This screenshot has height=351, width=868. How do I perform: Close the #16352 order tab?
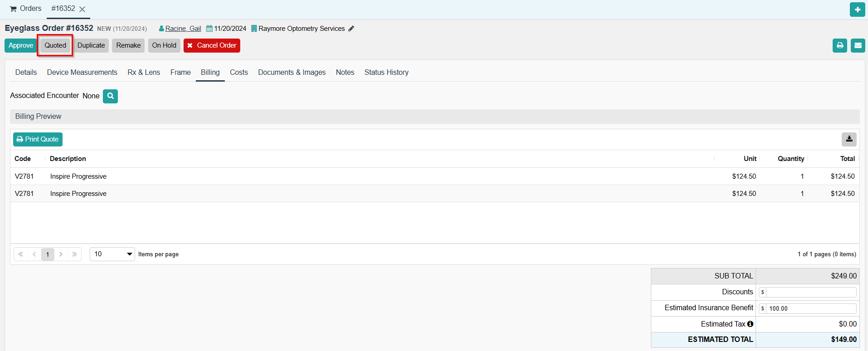[x=82, y=9]
